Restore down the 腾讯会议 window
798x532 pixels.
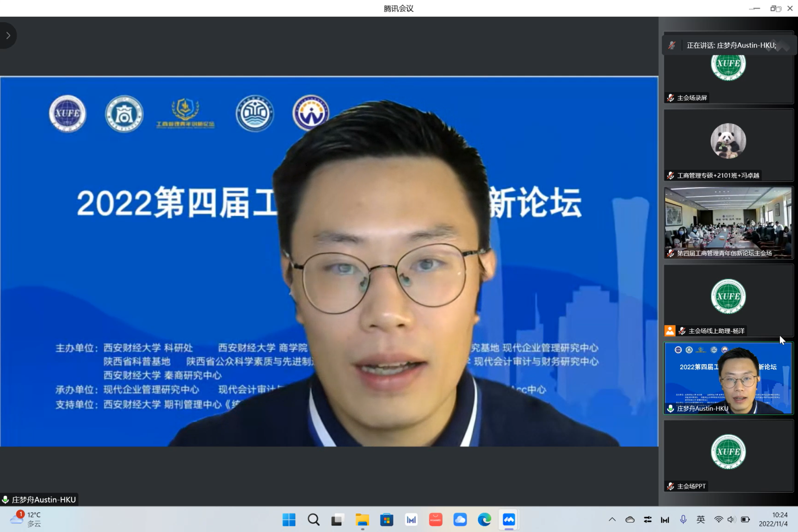coord(775,8)
